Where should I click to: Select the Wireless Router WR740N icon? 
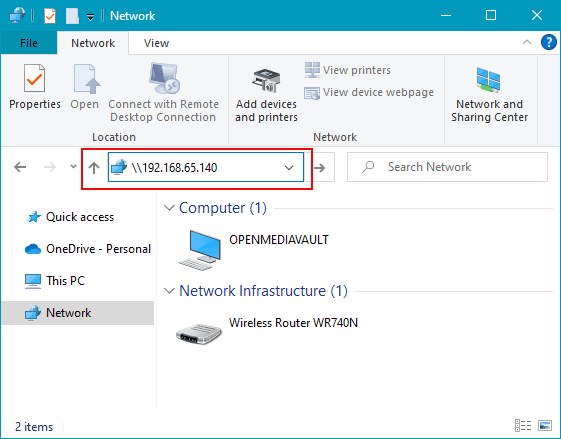(199, 333)
